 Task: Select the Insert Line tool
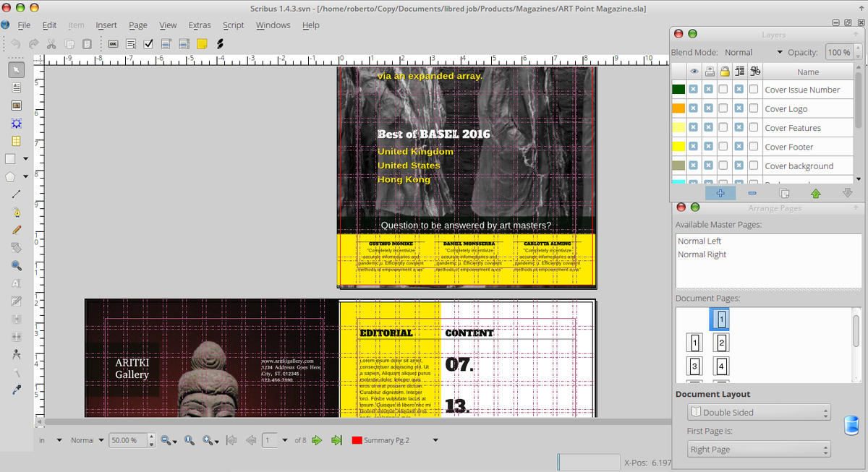tap(16, 194)
